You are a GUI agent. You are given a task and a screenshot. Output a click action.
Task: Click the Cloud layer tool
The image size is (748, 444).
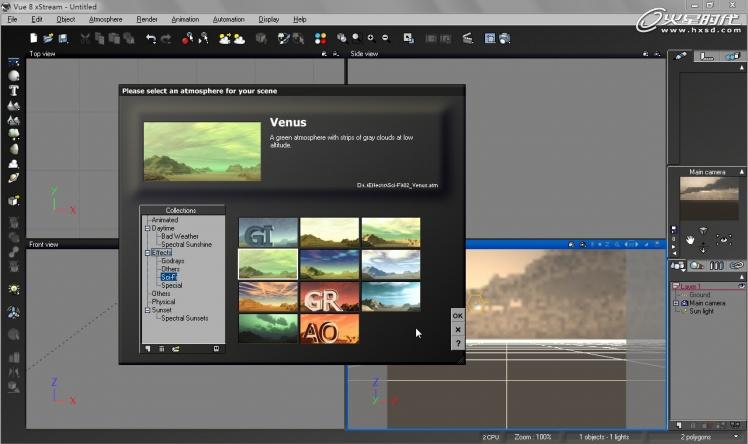coord(14,164)
